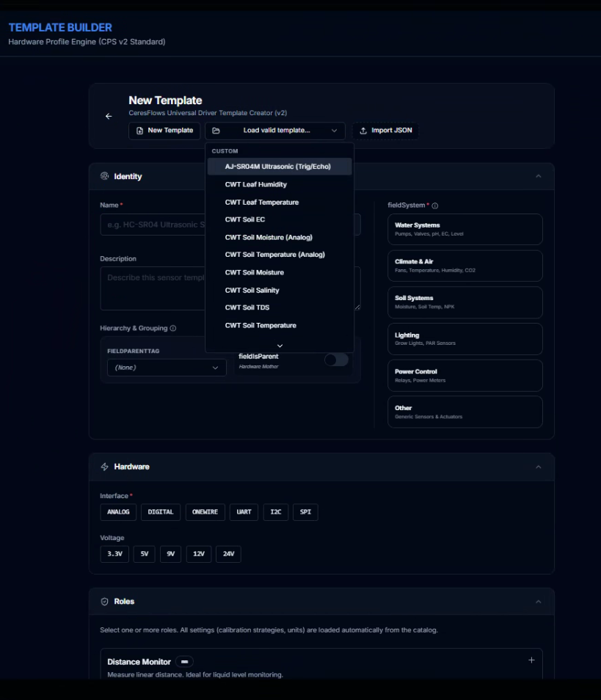601x700 pixels.
Task: Set voltage to 5V
Action: 145,554
